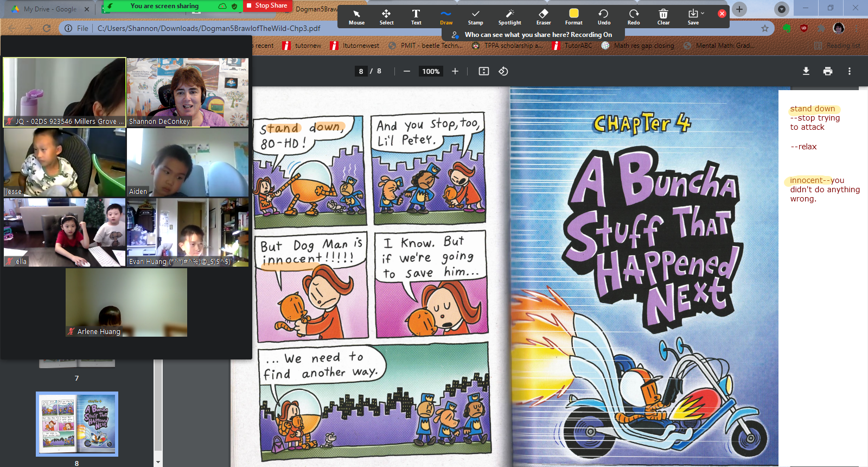Open the uBlock Origin extension

coord(804,28)
